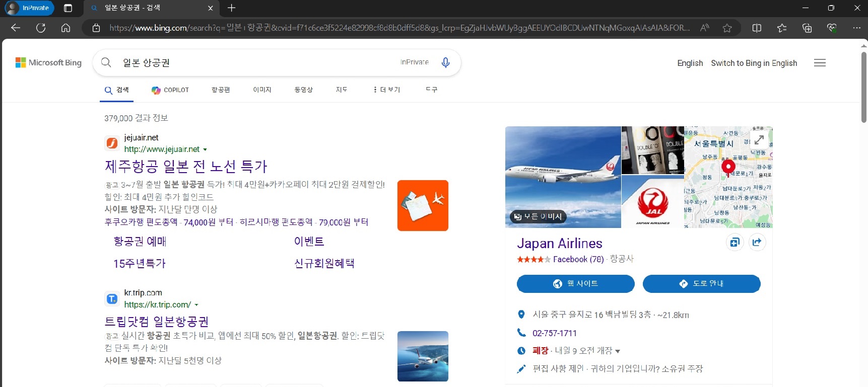Screen dimensions: 868x387
Task: Click the InPrivate profile badge
Action: tap(29, 8)
